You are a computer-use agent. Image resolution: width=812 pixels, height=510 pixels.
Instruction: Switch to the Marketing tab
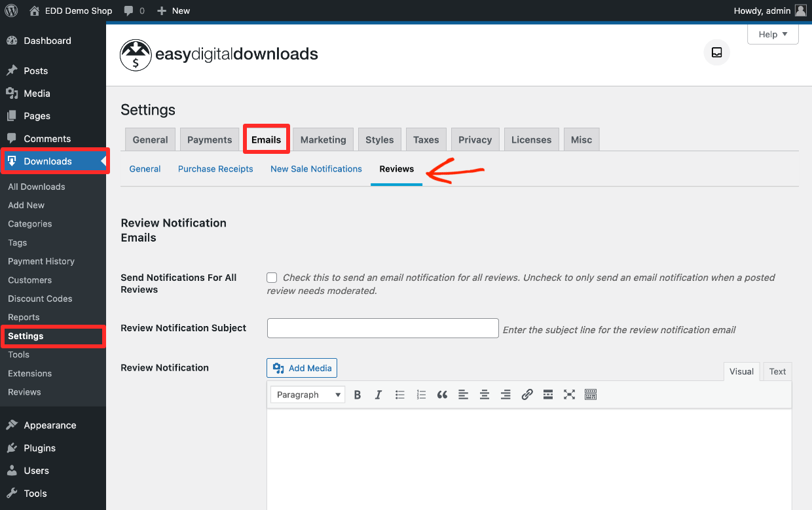[323, 139]
